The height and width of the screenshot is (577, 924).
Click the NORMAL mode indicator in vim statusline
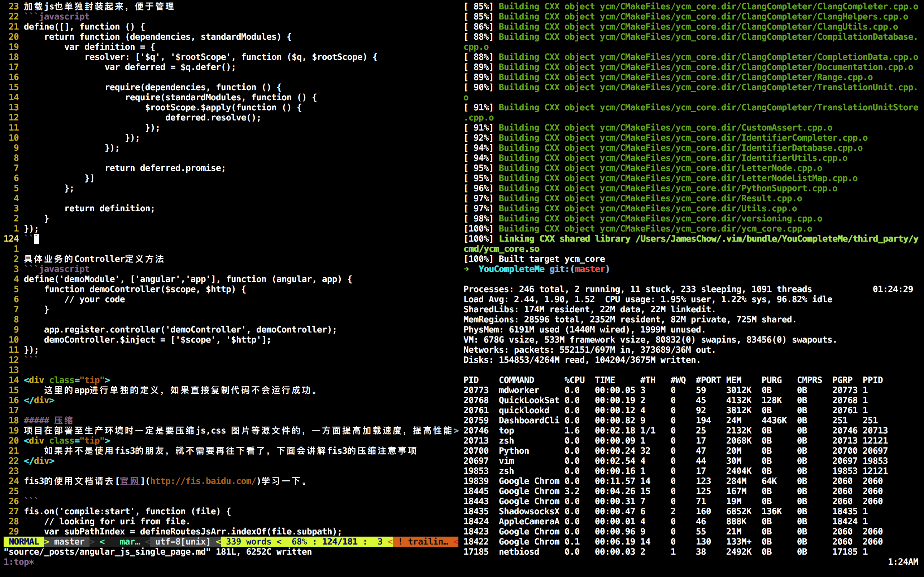[24, 542]
